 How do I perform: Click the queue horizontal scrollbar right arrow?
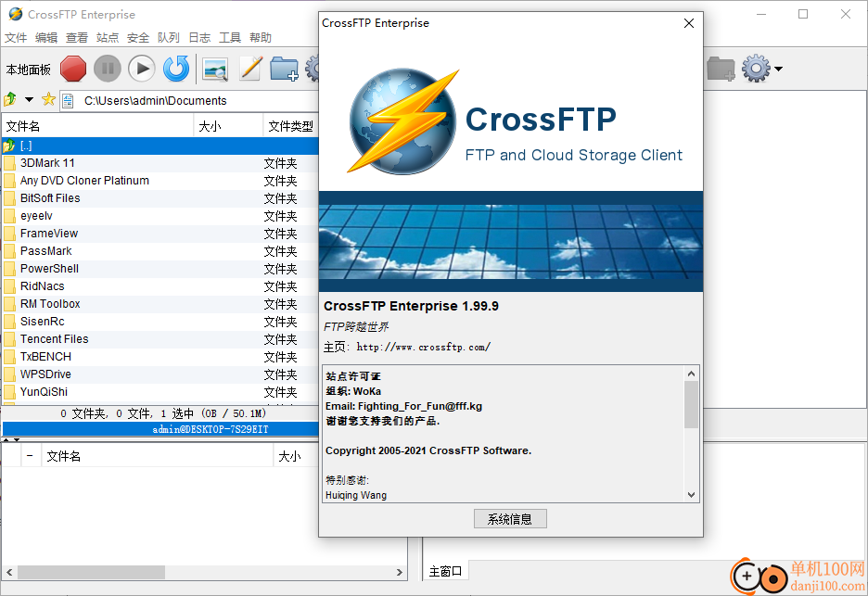click(400, 572)
